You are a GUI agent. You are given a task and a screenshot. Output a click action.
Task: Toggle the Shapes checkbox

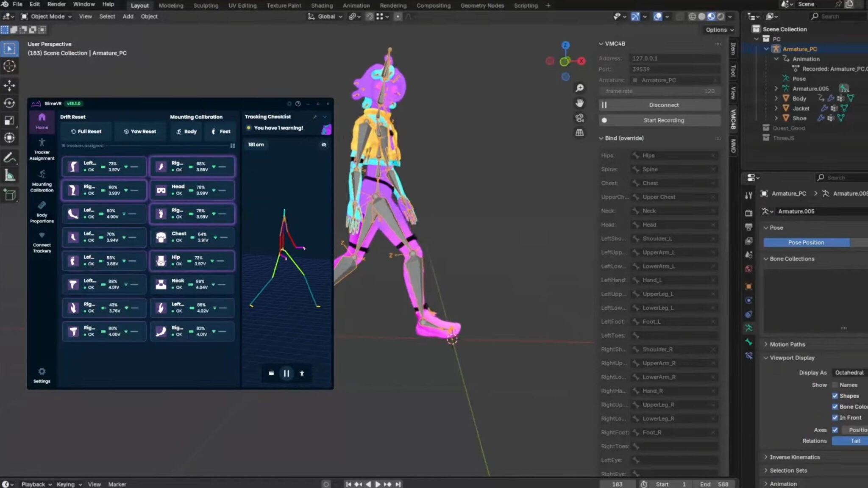835,396
